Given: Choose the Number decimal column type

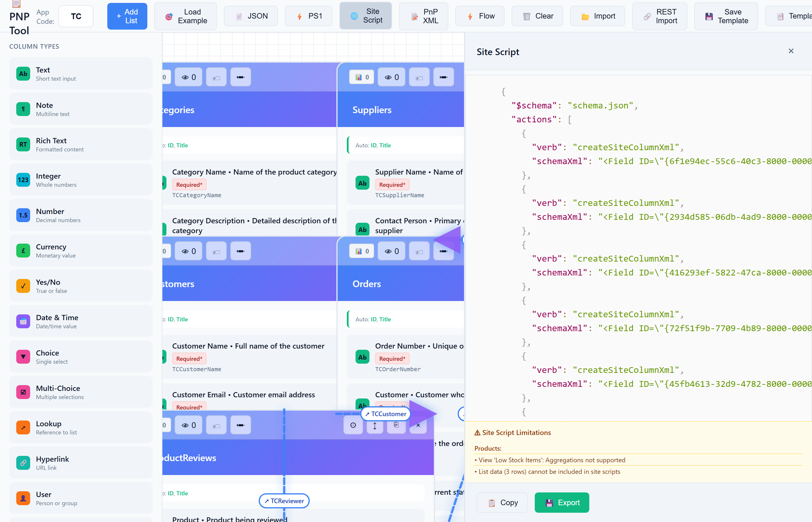Looking at the screenshot, I should [x=81, y=215].
